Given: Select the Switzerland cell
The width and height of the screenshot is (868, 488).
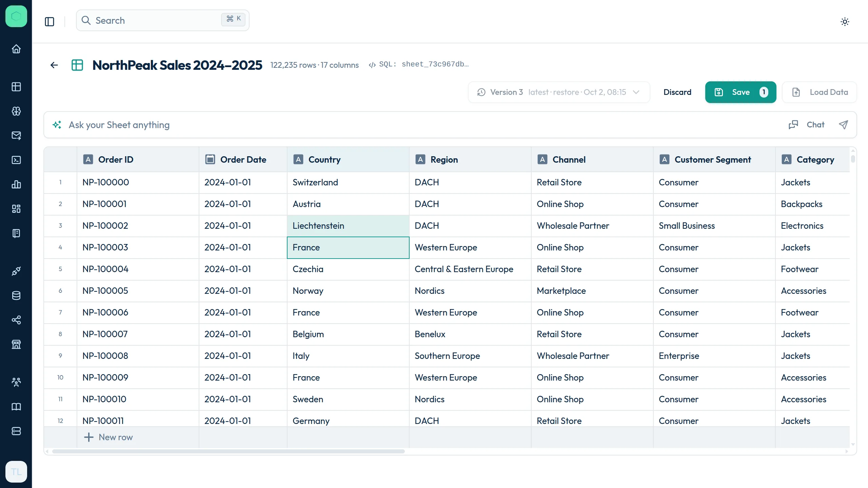Looking at the screenshot, I should 348,182.
